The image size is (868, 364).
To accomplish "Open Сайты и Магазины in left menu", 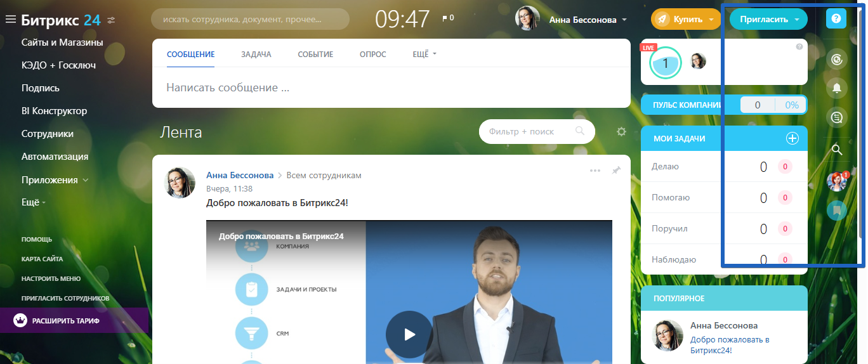I will pos(62,42).
